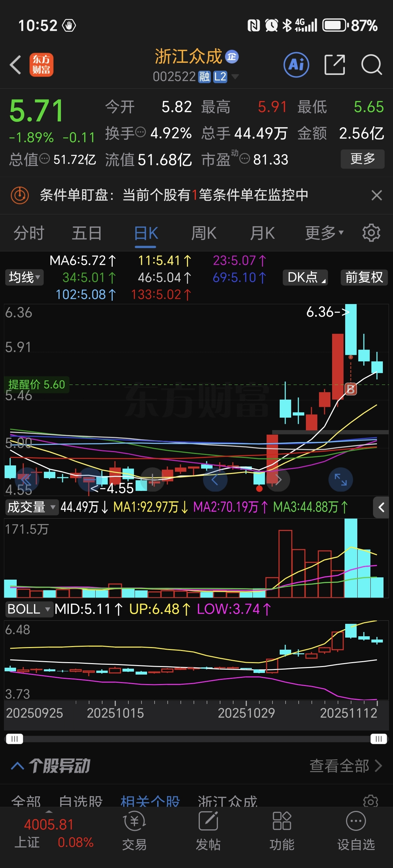This screenshot has width=393, height=868.
Task: Tap the share icon
Action: pos(334,65)
